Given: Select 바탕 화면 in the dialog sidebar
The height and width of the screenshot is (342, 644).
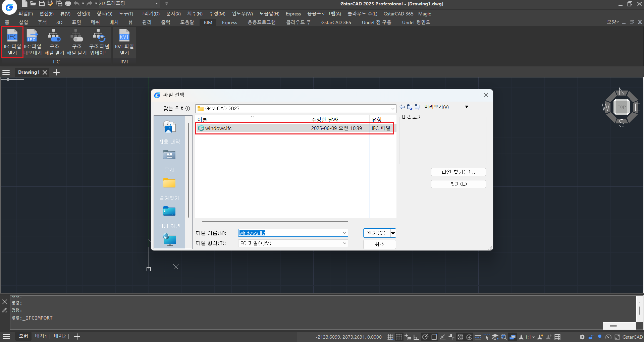Looking at the screenshot, I should pyautogui.click(x=169, y=217).
